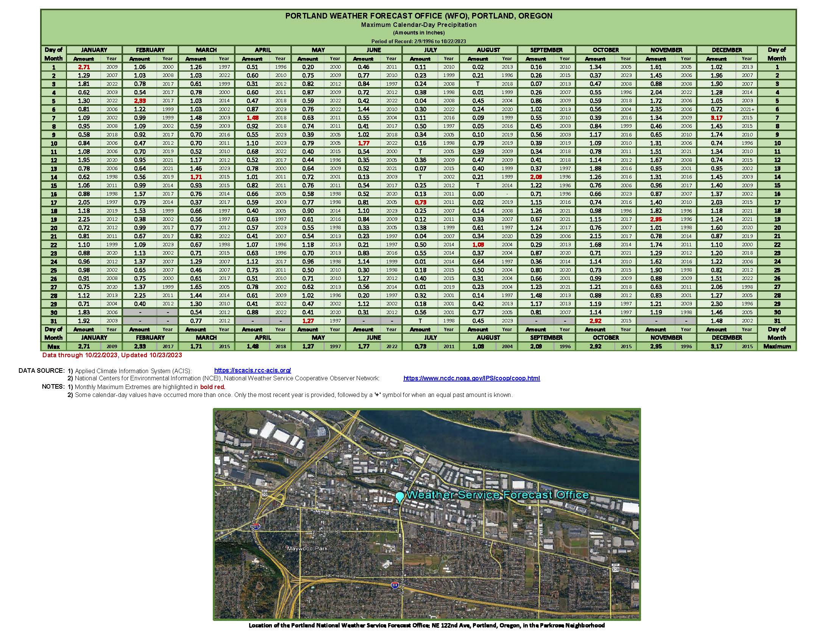Click the 30B bypass route shield on map
This screenshot has width=833, height=644.
click(615, 569)
